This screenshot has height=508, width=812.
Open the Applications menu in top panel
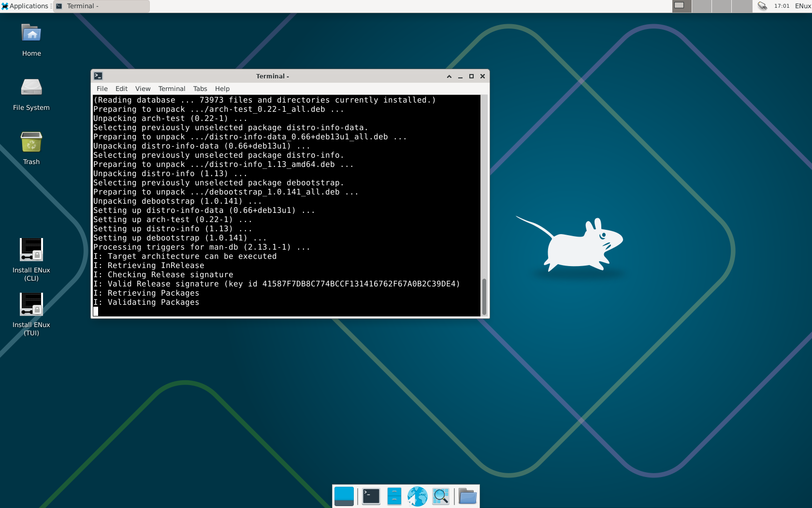click(x=26, y=6)
